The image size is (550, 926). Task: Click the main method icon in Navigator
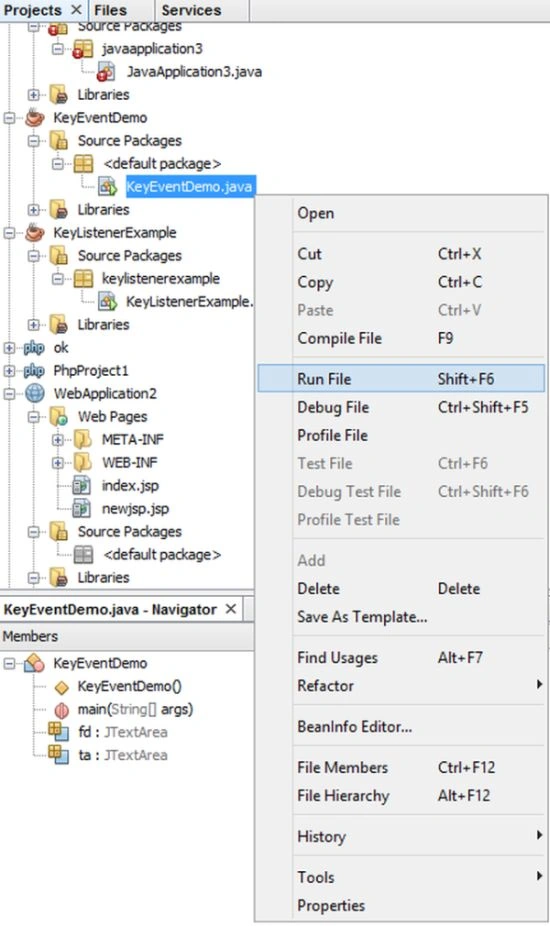61,710
